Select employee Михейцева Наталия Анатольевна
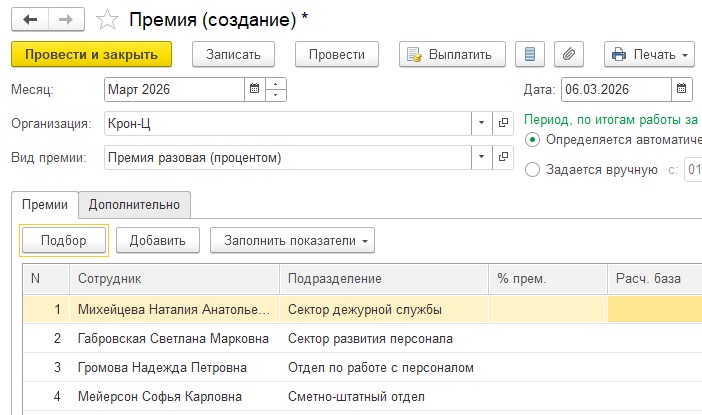Image resolution: width=702 pixels, height=415 pixels. click(174, 309)
